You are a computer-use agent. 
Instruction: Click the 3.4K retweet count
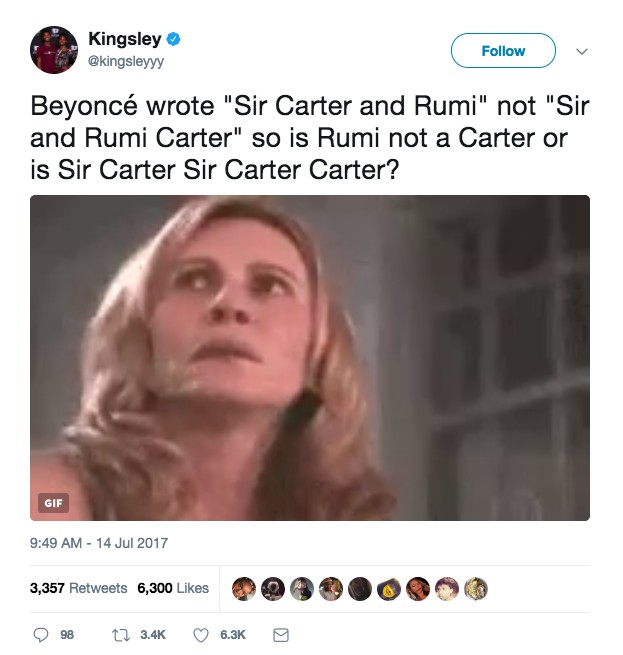point(153,635)
